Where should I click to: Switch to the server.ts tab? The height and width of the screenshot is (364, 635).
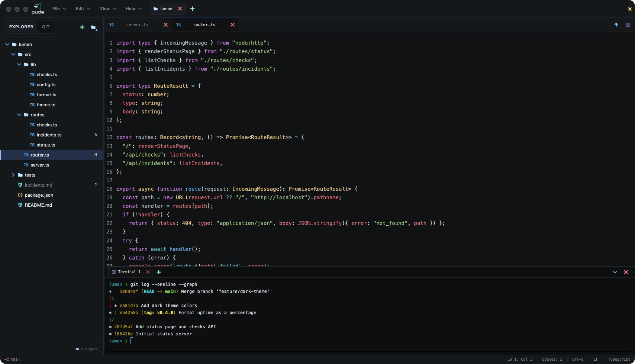pos(137,25)
